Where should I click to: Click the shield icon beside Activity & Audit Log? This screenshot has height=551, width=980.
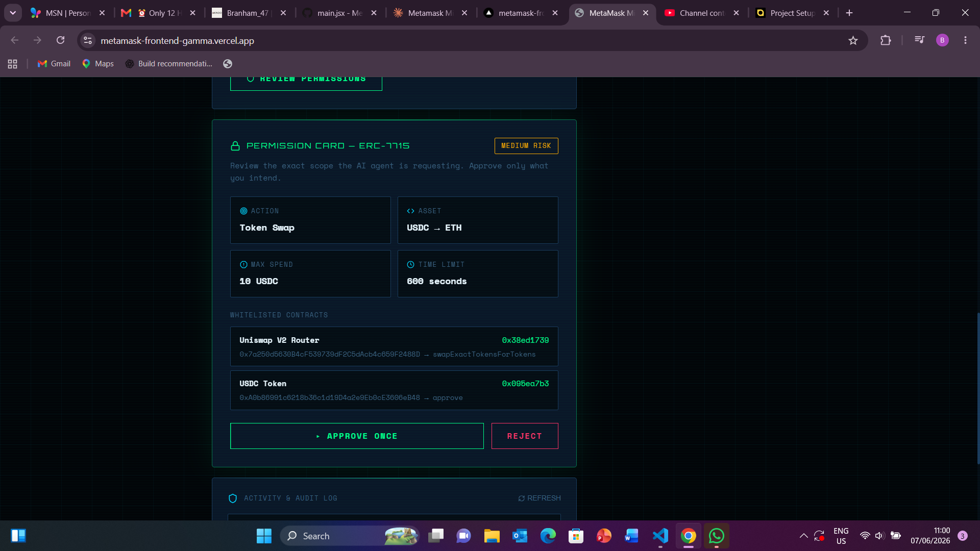coord(233,498)
